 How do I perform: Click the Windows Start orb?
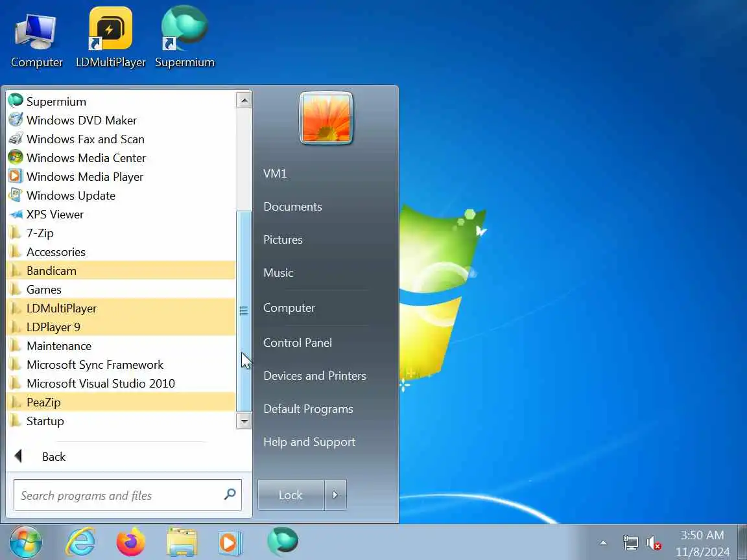pyautogui.click(x=25, y=542)
